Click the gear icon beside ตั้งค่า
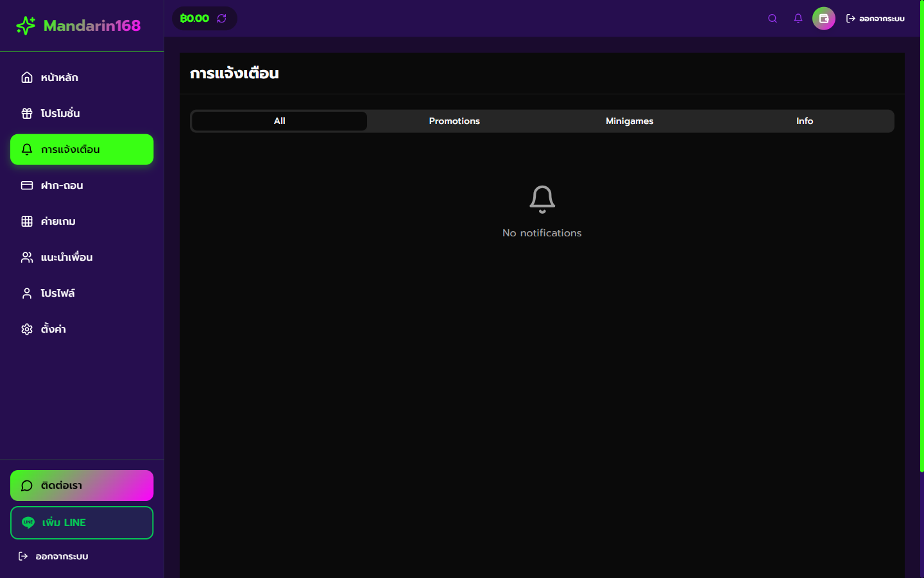The width and height of the screenshot is (924, 578). point(27,329)
